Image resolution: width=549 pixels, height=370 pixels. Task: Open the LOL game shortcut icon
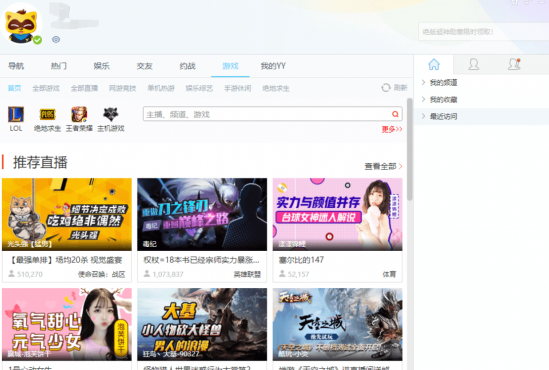coord(16,114)
